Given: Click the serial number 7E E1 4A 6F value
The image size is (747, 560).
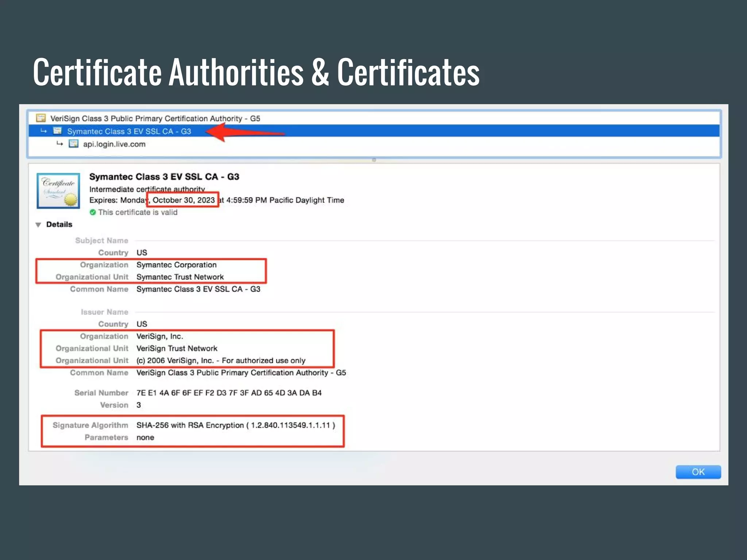Looking at the screenshot, I should (229, 393).
